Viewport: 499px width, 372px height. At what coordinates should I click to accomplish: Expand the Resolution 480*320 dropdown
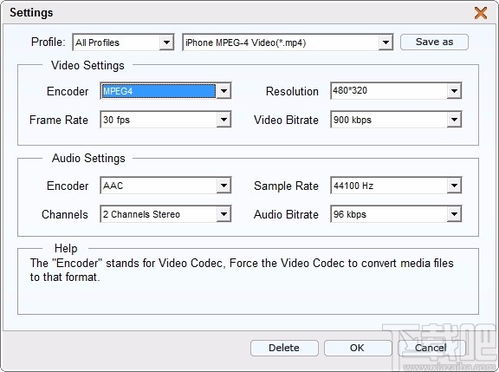tap(454, 91)
